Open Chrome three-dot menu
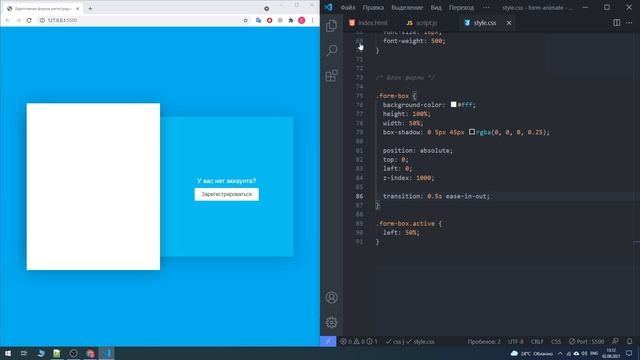Image resolution: width=640 pixels, height=360 pixels. click(312, 20)
